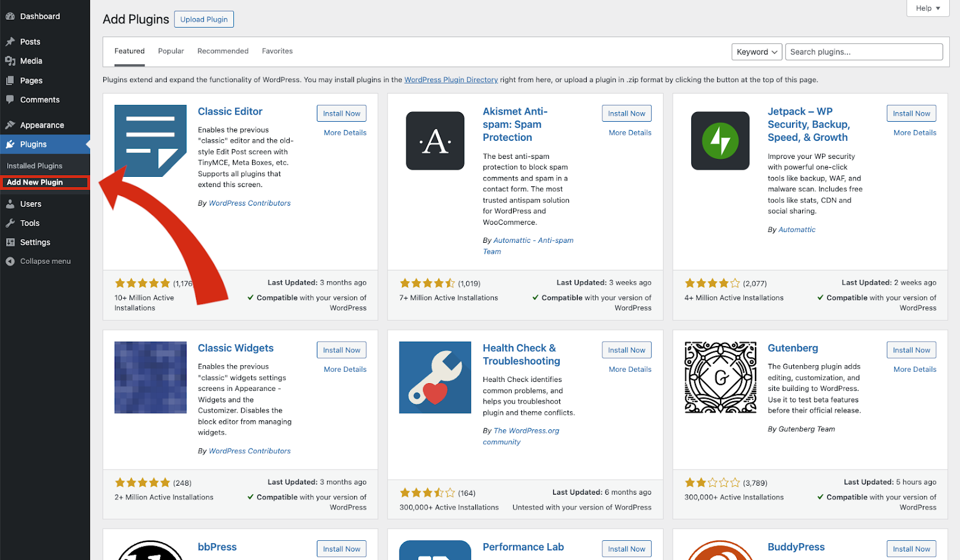Install the bbPress plugin
The image size is (960, 560).
click(x=341, y=549)
